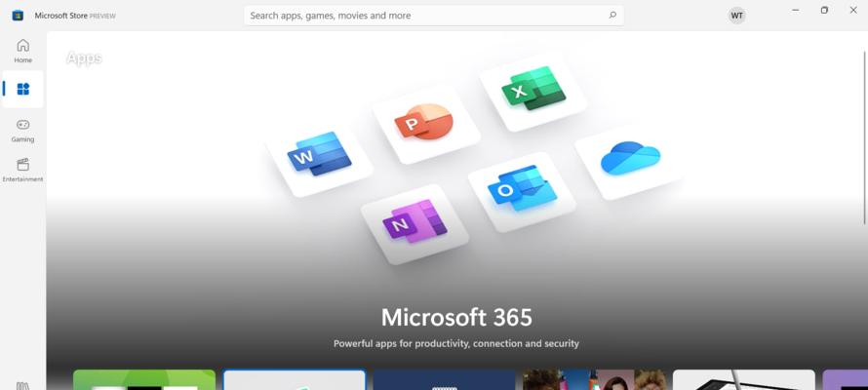Click the Microsoft Store logo icon
The width and height of the screenshot is (868, 390).
coord(18,16)
